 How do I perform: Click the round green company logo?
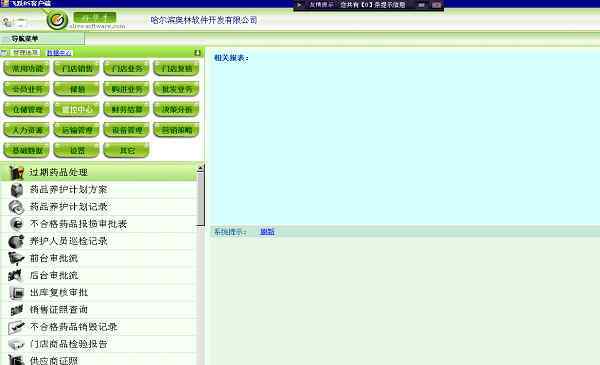tap(57, 20)
